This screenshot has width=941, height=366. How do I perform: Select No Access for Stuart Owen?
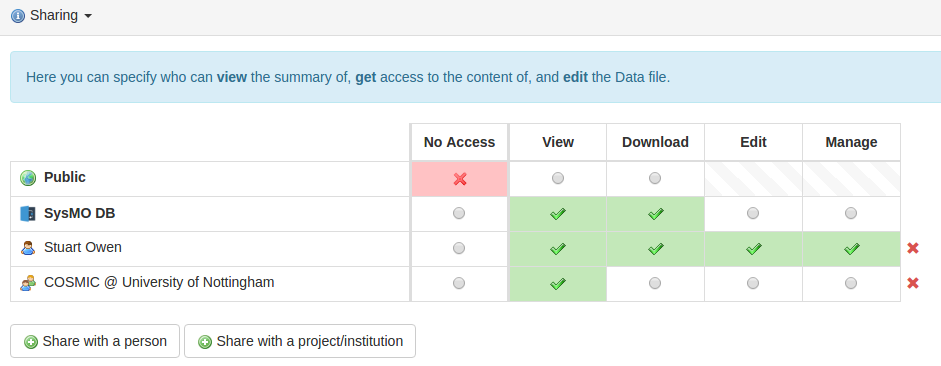459,248
